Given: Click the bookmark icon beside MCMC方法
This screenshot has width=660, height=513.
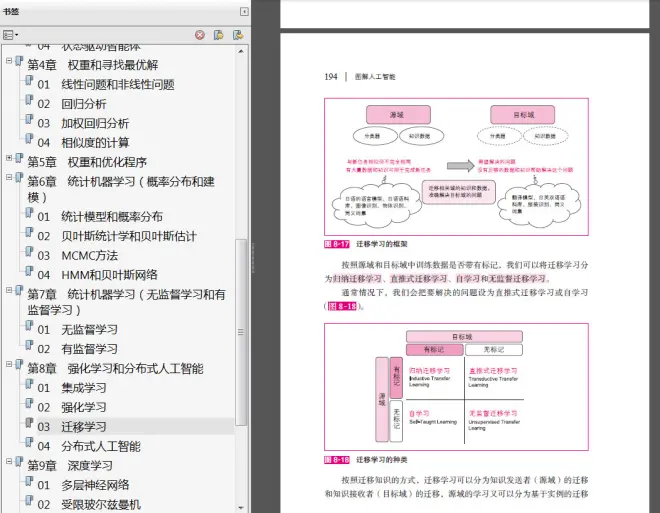Looking at the screenshot, I should click(x=29, y=255).
